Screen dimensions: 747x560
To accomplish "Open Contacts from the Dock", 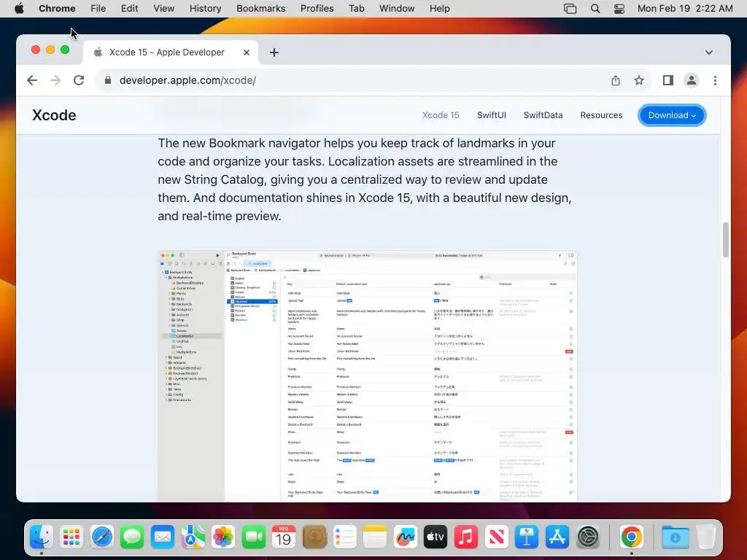I will tap(314, 537).
